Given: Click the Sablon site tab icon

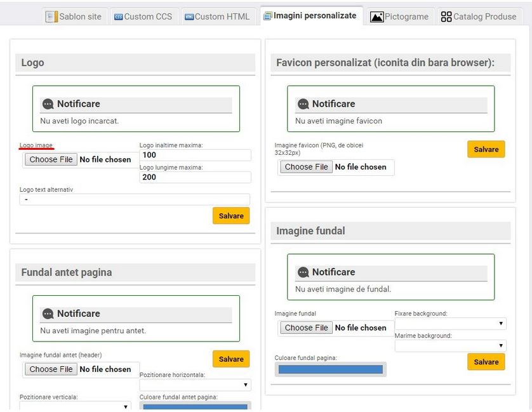Looking at the screenshot, I should (x=51, y=17).
